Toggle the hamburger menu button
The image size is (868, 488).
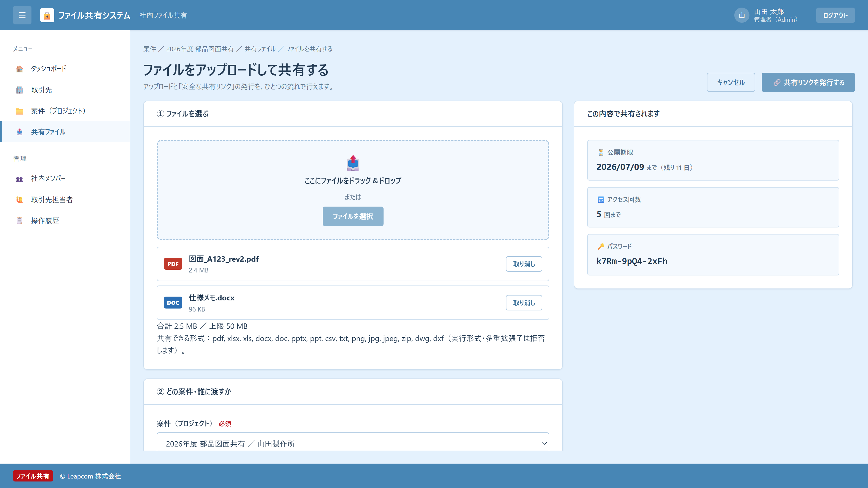(22, 15)
